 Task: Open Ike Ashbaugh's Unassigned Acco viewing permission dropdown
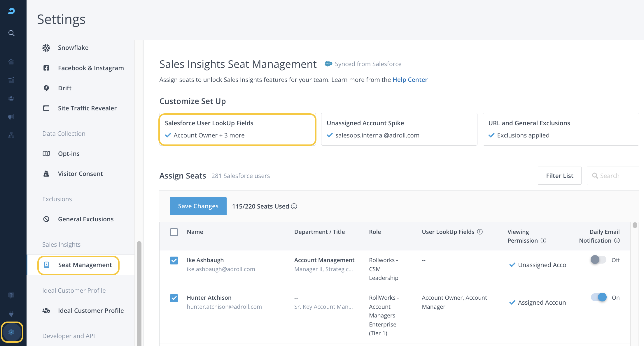point(538,265)
